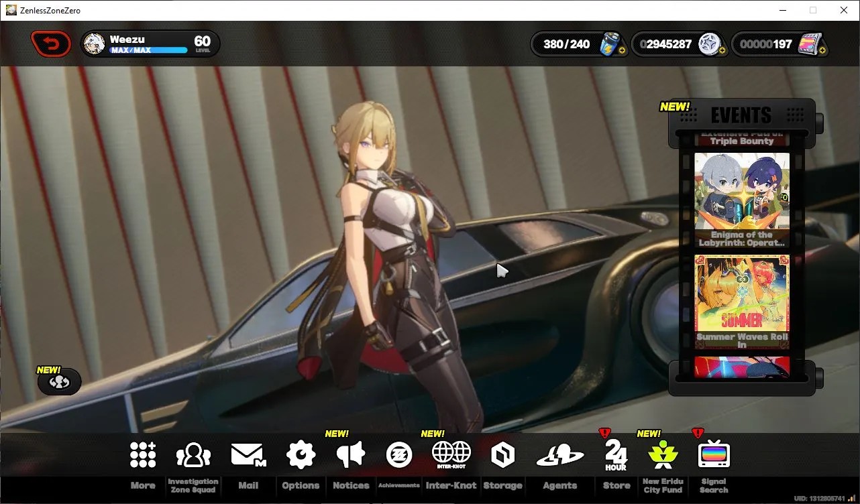This screenshot has width=860, height=504.
Task: Open the Achievements medal icon
Action: (399, 455)
